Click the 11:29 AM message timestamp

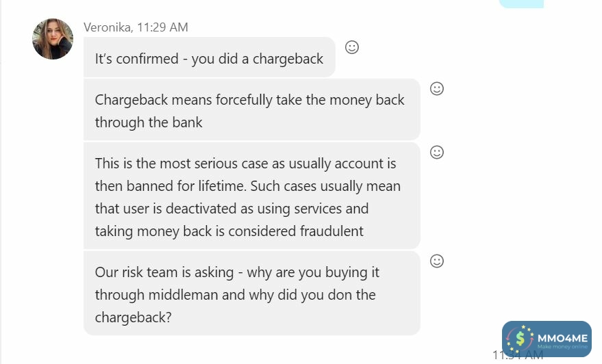[x=162, y=27]
